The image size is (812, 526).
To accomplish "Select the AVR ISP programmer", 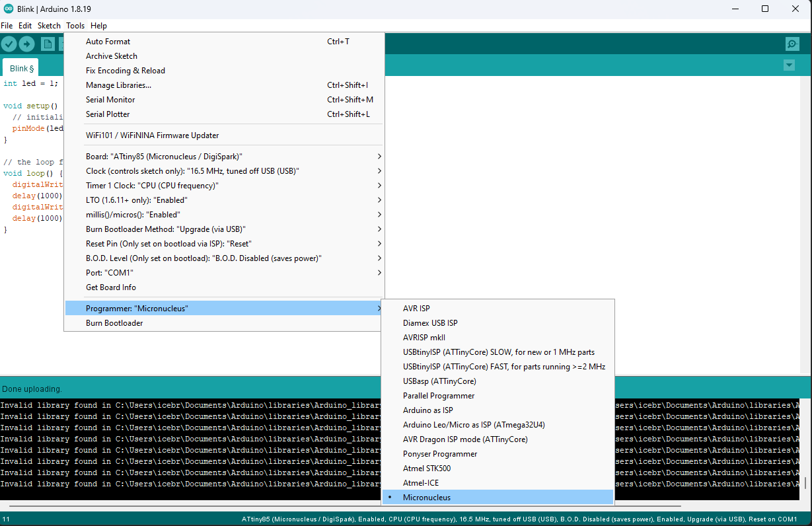I will pyautogui.click(x=416, y=309).
